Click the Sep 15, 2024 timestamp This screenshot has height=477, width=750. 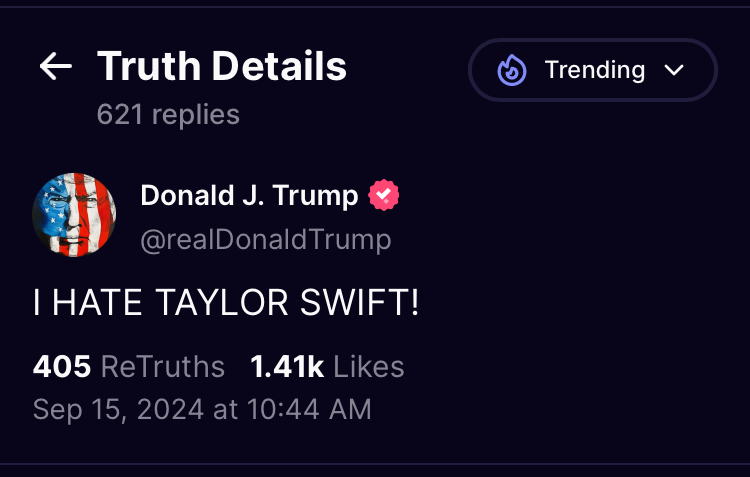202,409
